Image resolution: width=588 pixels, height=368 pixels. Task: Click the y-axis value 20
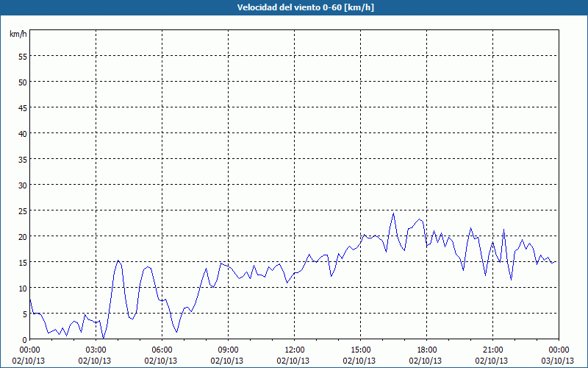[23, 236]
